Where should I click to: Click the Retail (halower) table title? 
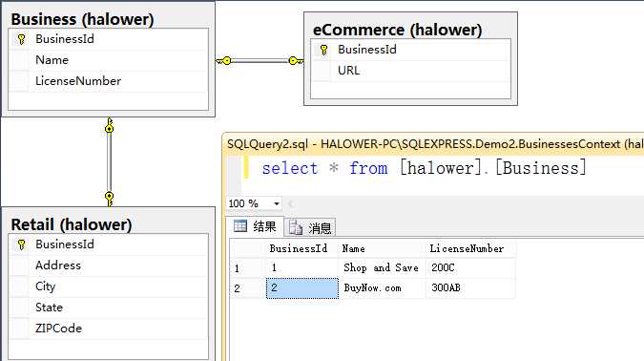(72, 224)
